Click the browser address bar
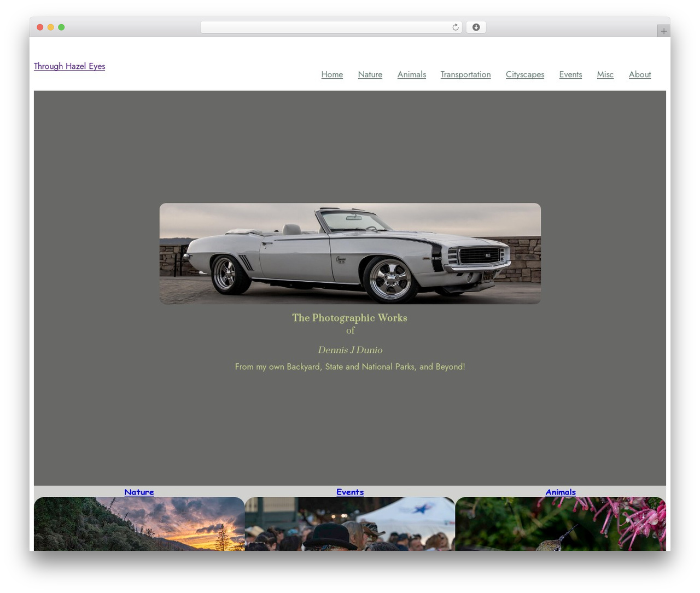The image size is (700, 593). (331, 27)
